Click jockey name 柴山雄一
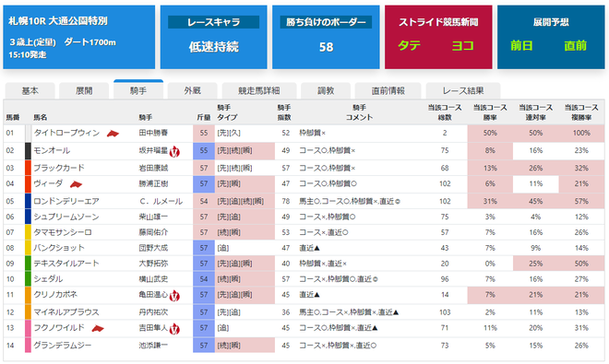This screenshot has height=364, width=609. tap(153, 217)
